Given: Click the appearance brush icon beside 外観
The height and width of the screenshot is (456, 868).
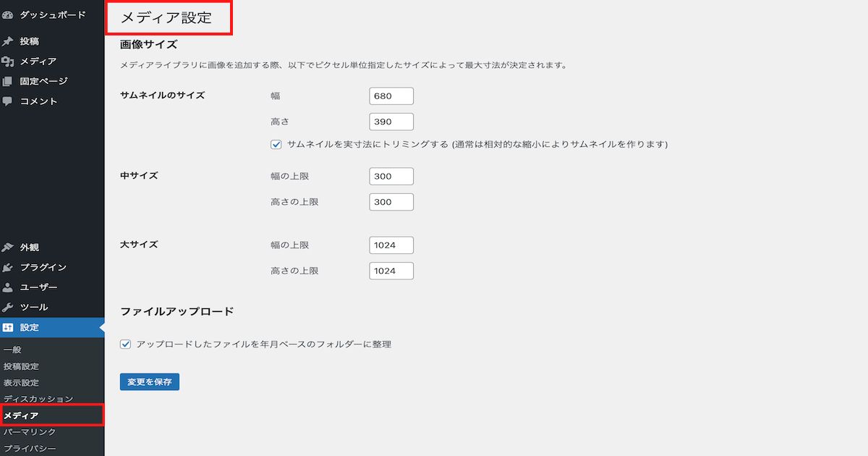Looking at the screenshot, I should coord(8,248).
